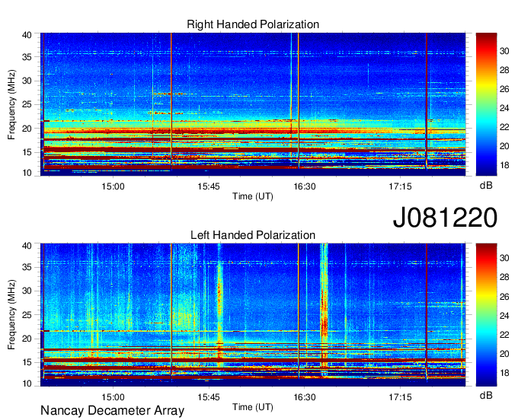This screenshot has width=518, height=420.
Task: Click the 40 MHz frequency tick of the right-handed plot
Action: pos(27,35)
